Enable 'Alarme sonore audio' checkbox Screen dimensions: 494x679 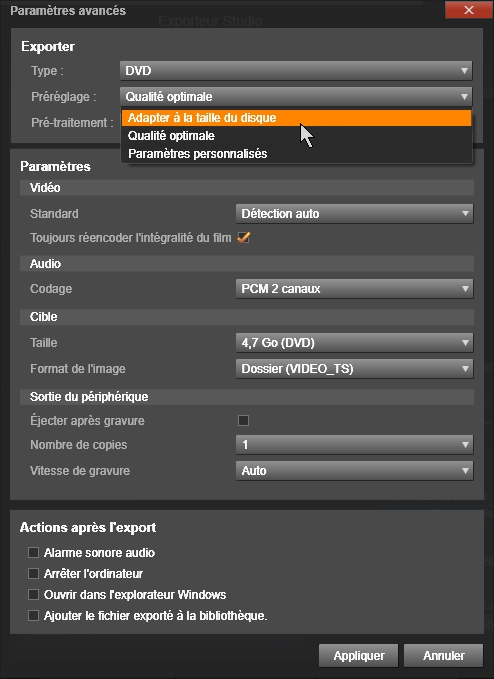tap(33, 553)
